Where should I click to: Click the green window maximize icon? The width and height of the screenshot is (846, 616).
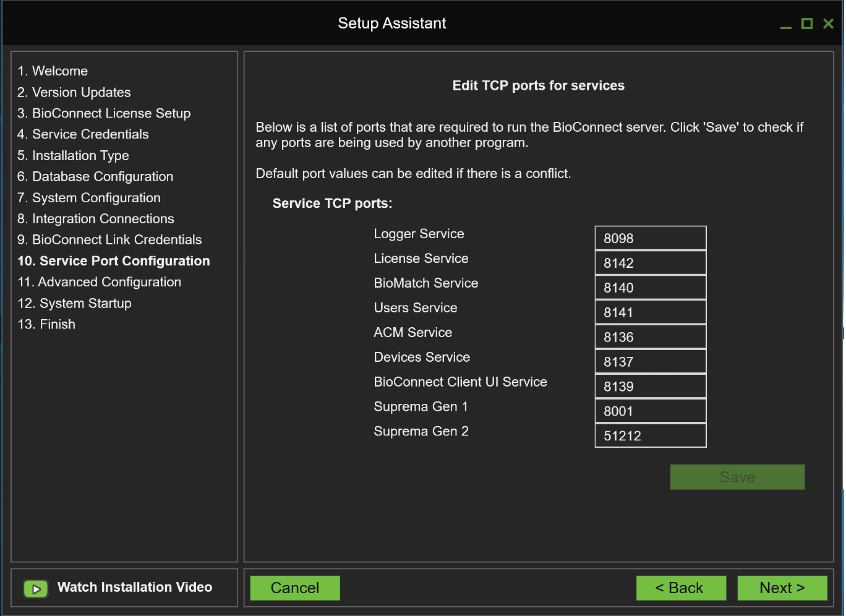[806, 23]
